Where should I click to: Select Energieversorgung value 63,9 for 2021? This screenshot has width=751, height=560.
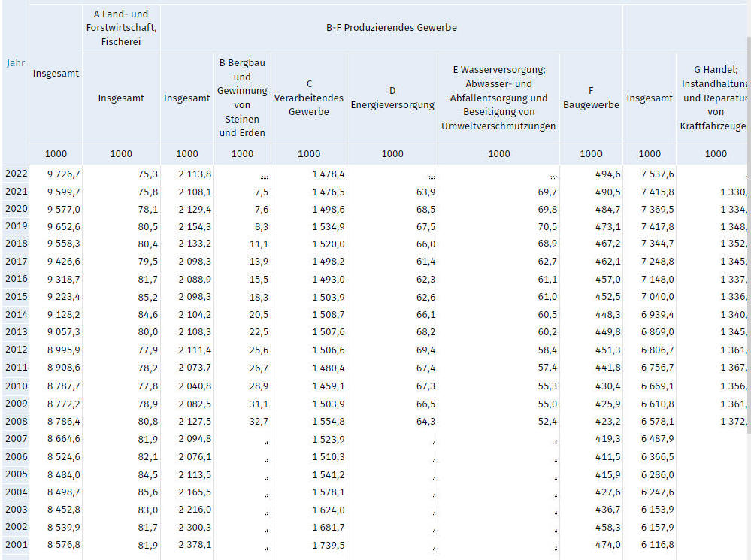[x=425, y=192]
